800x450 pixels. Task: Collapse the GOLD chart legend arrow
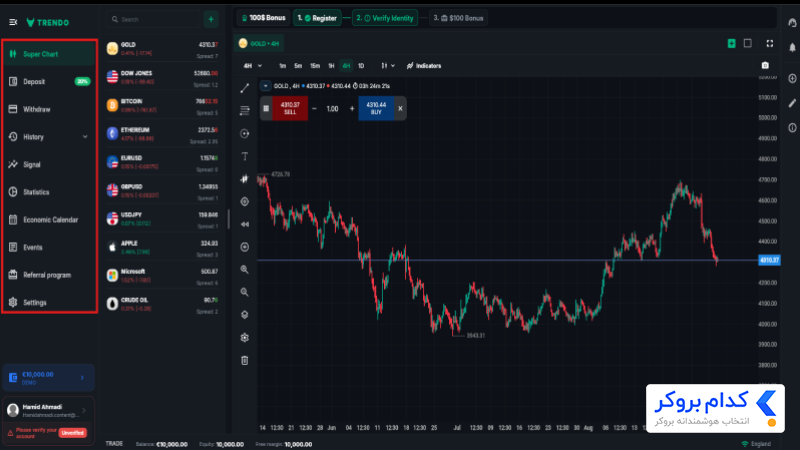coord(265,86)
